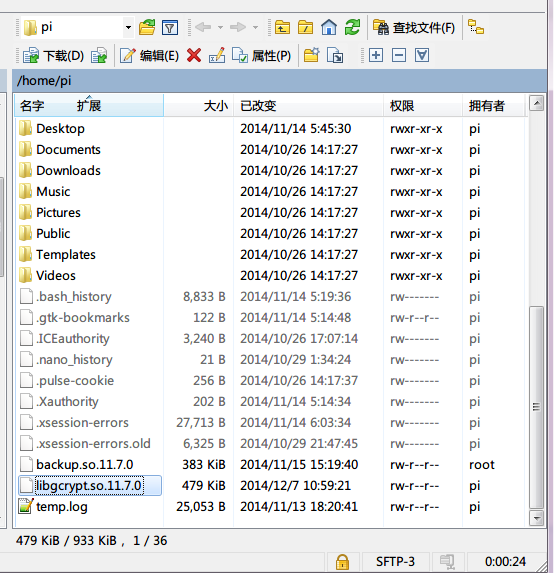The image size is (554, 573).
Task: Open the pi directory dropdown arrow
Action: [x=128, y=27]
